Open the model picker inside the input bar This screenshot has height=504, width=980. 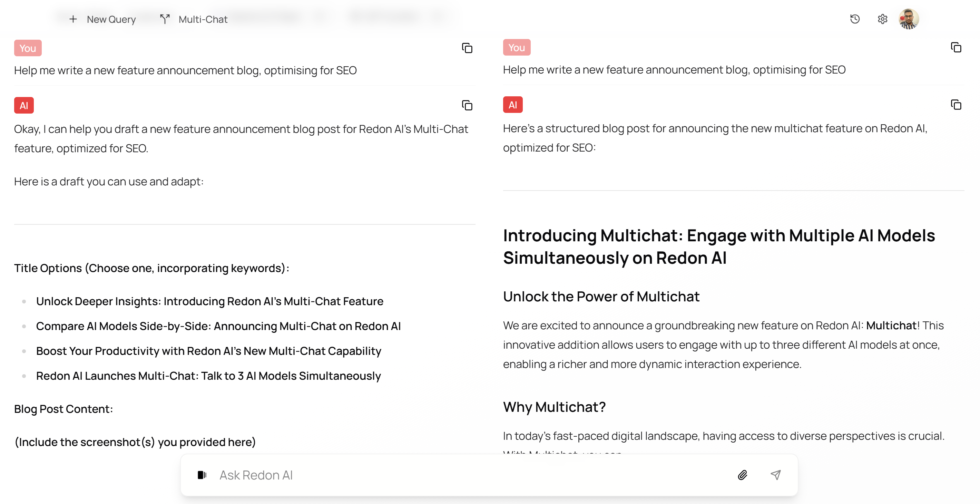(x=202, y=475)
